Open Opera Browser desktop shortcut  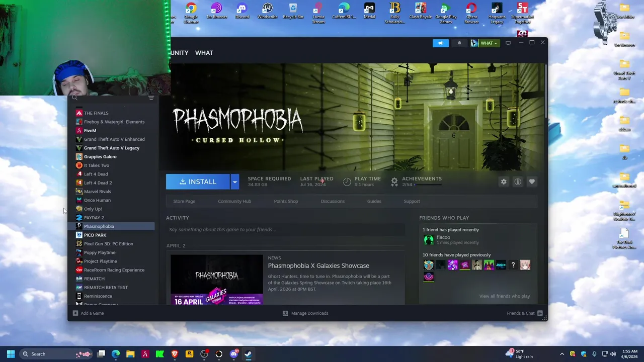pos(471,13)
